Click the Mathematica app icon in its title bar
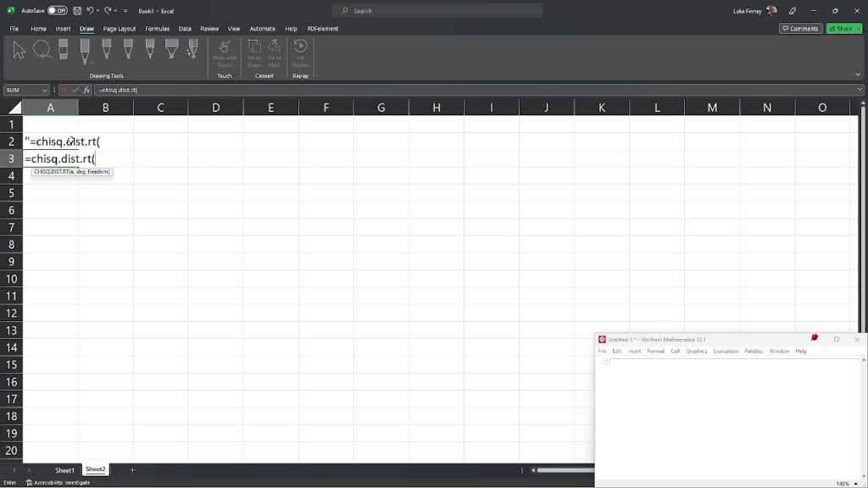868x488 pixels. (x=602, y=339)
